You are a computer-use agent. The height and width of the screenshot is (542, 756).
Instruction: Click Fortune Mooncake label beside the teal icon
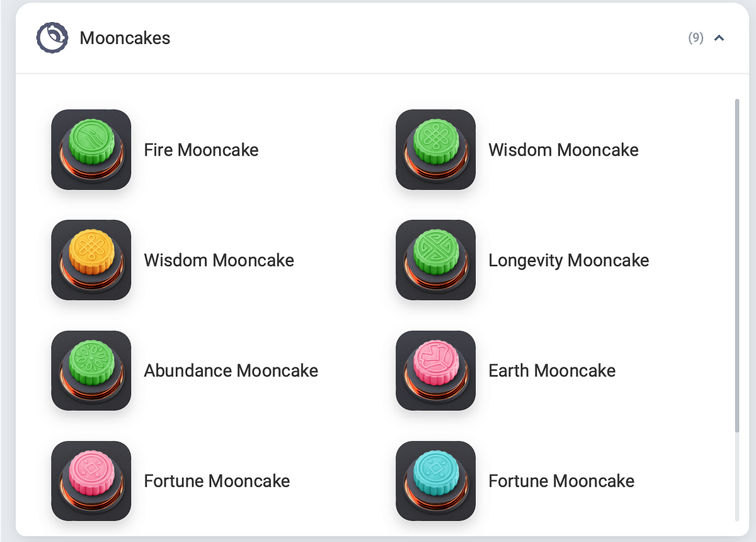click(x=561, y=481)
